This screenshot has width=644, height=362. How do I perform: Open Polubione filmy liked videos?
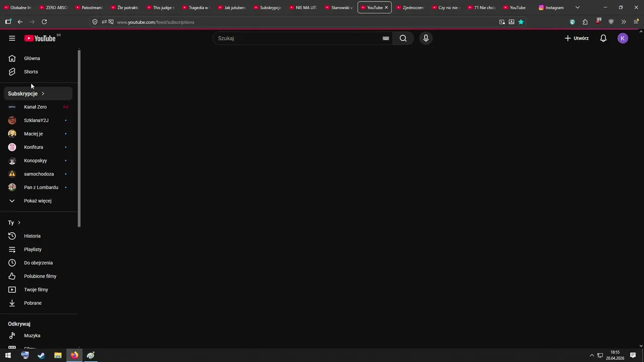coord(38,277)
